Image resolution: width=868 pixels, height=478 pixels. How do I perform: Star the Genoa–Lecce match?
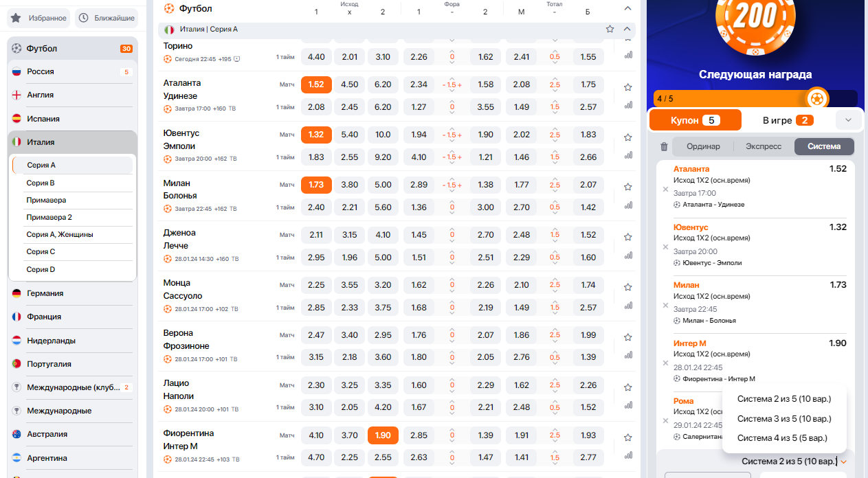click(627, 237)
